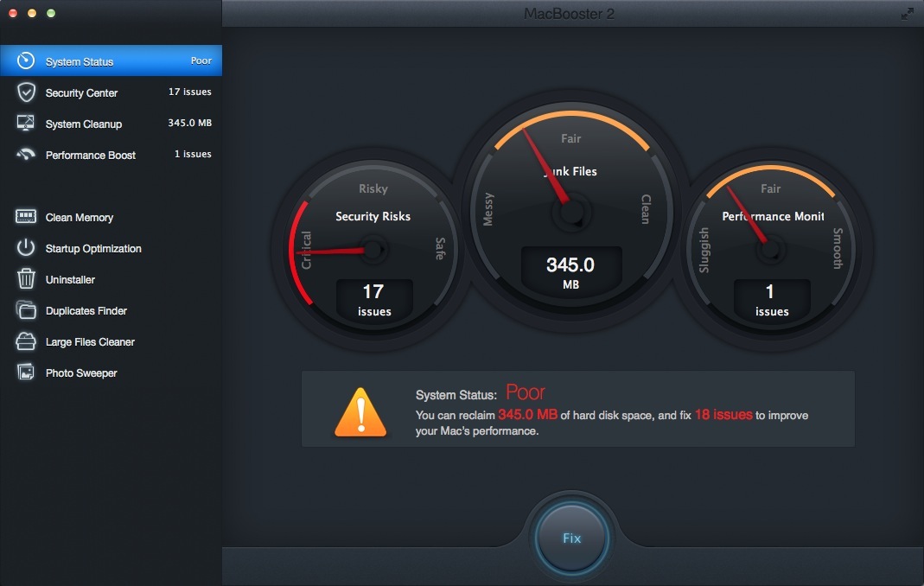924x586 pixels.
Task: Go to Performance Boost label
Action: point(91,155)
